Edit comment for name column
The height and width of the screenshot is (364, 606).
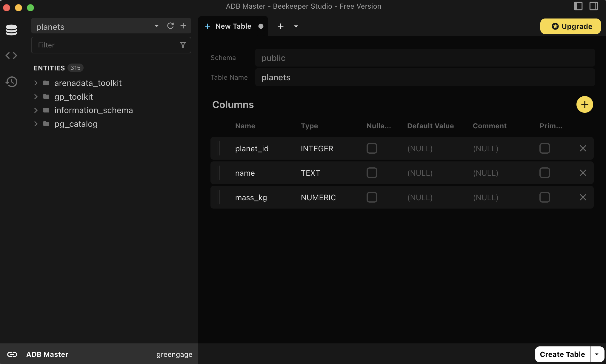coord(486,173)
